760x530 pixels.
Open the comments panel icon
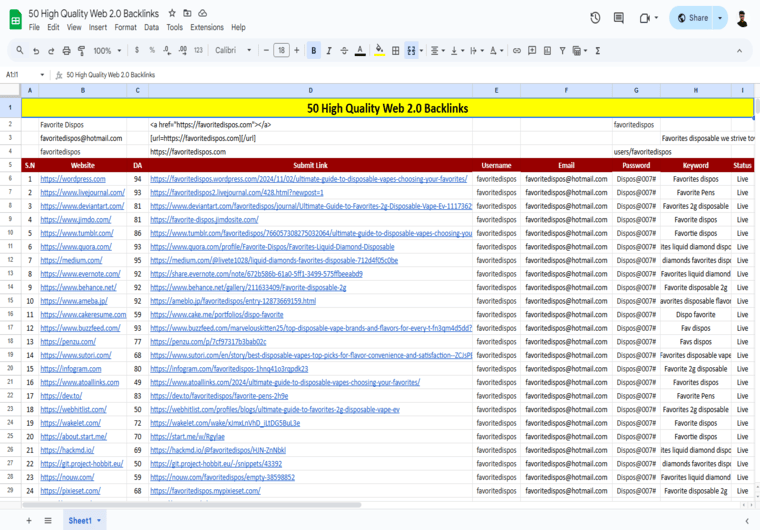619,18
